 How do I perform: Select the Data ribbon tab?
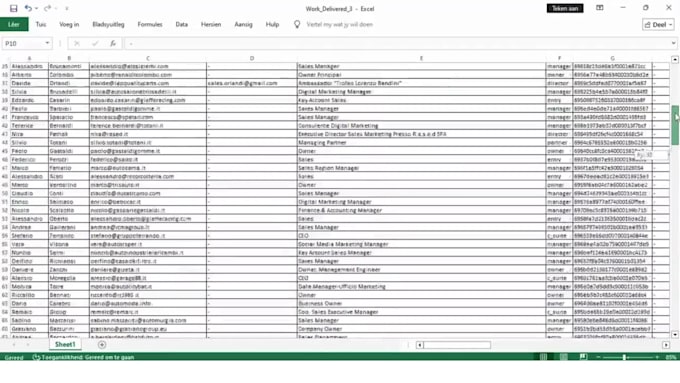(x=182, y=24)
